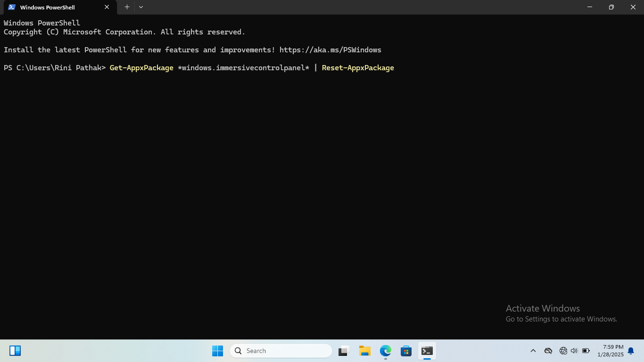
Task: Show hidden system tray icons
Action: (x=533, y=351)
